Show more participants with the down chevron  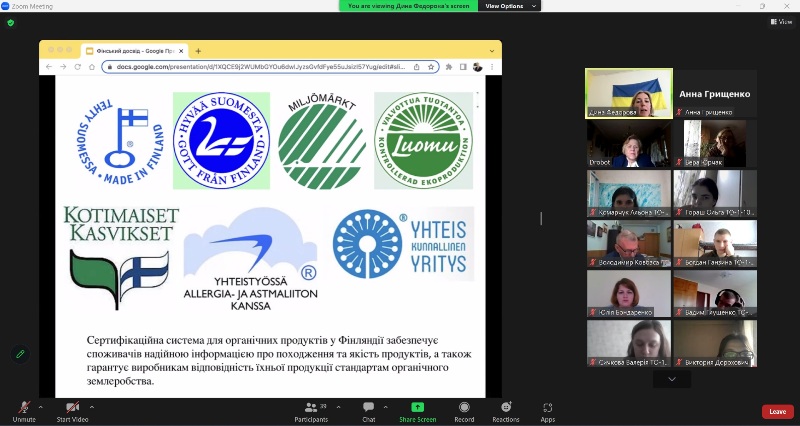click(x=672, y=379)
